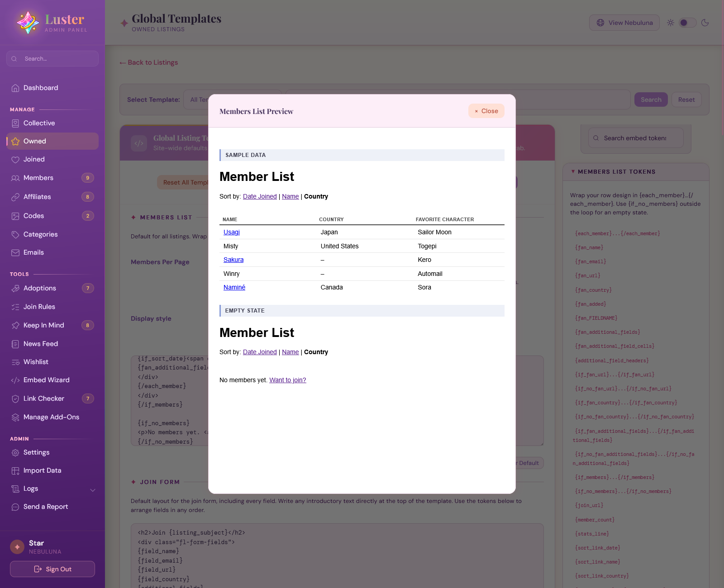Screen dimensions: 724x588
Task: Close the Members List Preview modal
Action: click(486, 111)
